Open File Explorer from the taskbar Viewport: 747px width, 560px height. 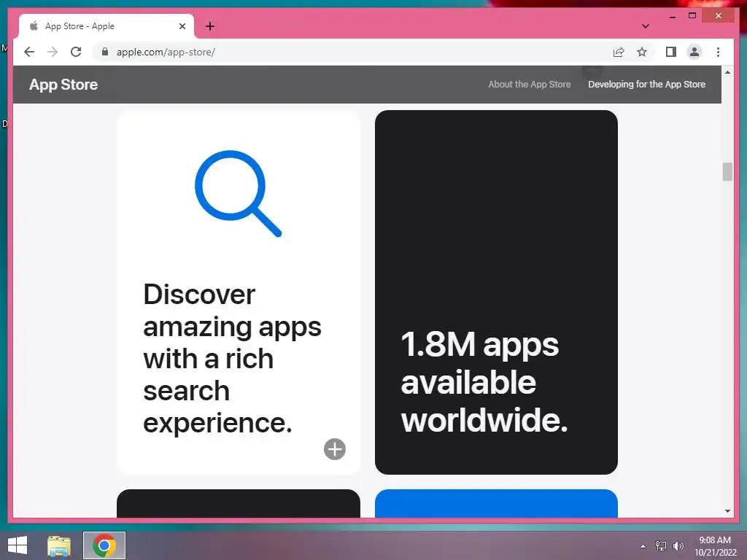59,545
